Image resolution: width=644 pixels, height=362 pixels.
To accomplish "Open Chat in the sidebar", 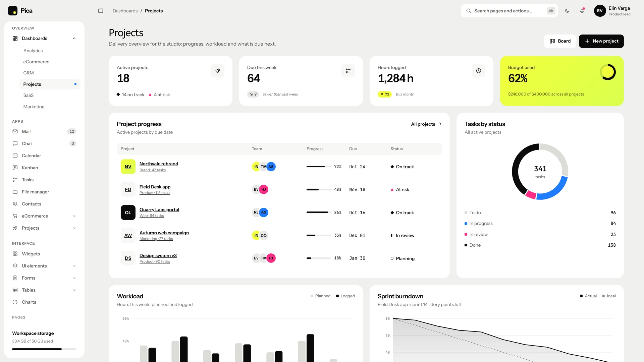I will (44, 143).
